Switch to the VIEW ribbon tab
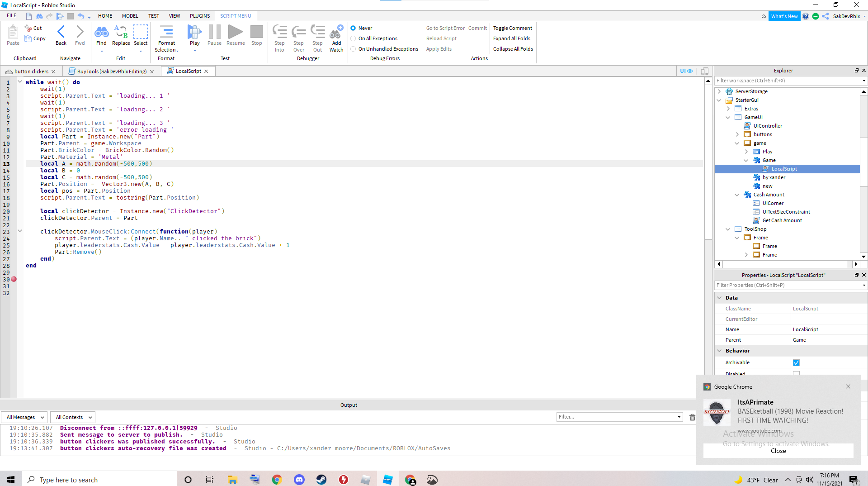This screenshot has height=486, width=868. [x=175, y=15]
